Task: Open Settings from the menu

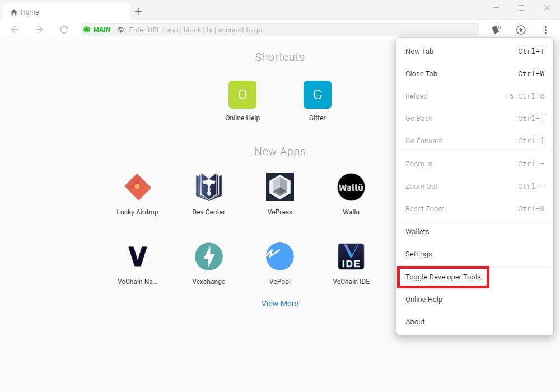Action: click(475, 254)
